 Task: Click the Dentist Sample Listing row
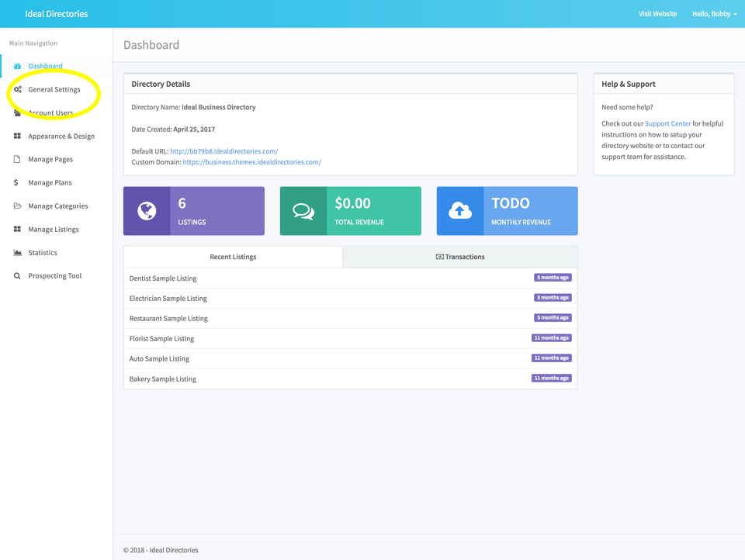click(x=163, y=278)
